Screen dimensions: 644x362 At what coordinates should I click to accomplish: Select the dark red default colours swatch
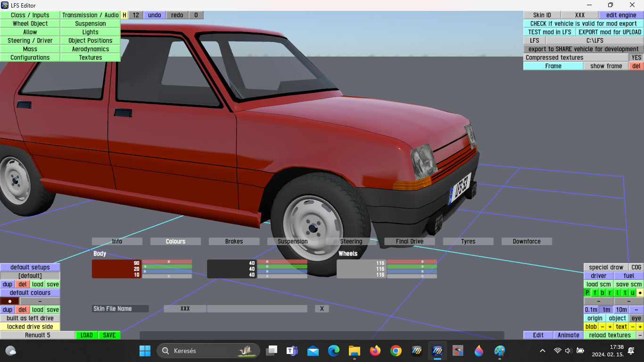(x=10, y=301)
